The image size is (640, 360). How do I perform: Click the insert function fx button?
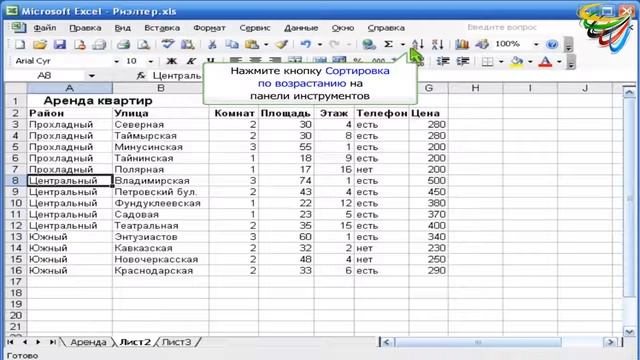(141, 76)
